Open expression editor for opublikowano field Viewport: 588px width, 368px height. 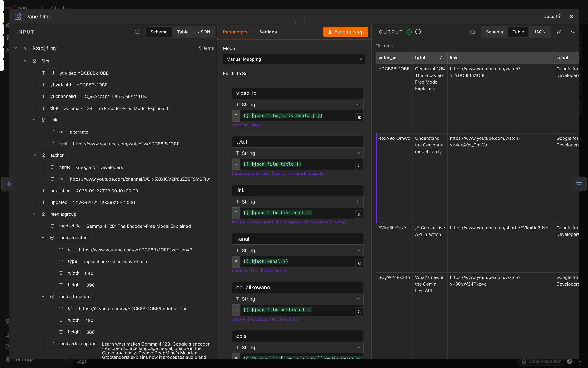(359, 312)
